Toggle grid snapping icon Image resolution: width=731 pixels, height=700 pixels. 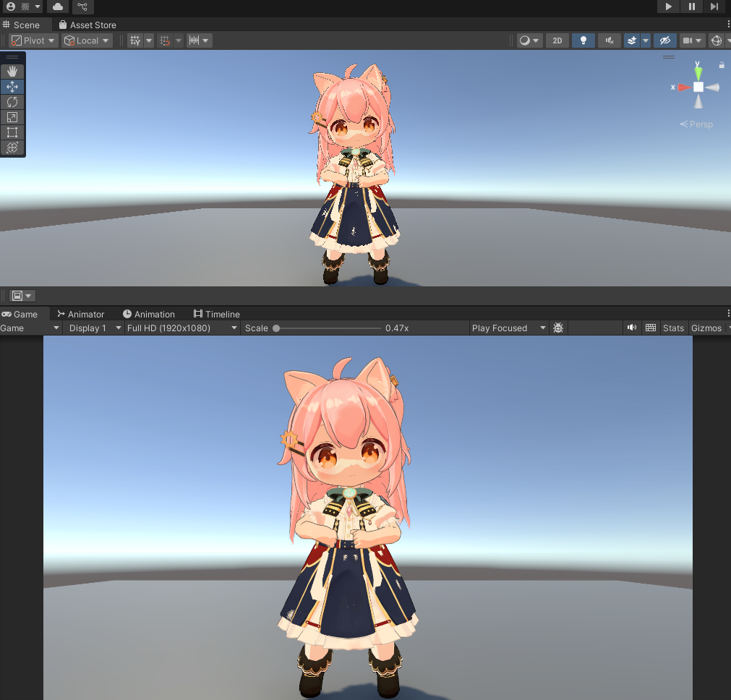tap(165, 40)
